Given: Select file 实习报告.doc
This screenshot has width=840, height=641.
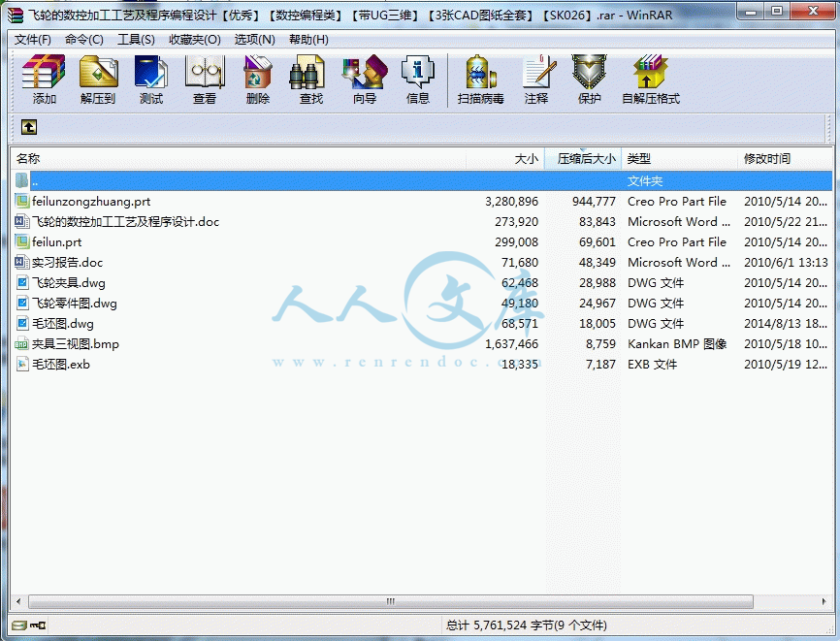Looking at the screenshot, I should 67,263.
